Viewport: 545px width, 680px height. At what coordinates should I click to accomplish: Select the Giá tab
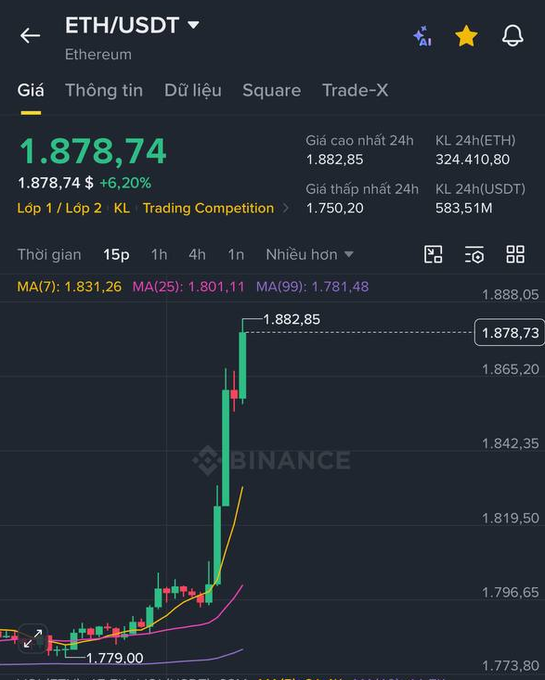[31, 90]
